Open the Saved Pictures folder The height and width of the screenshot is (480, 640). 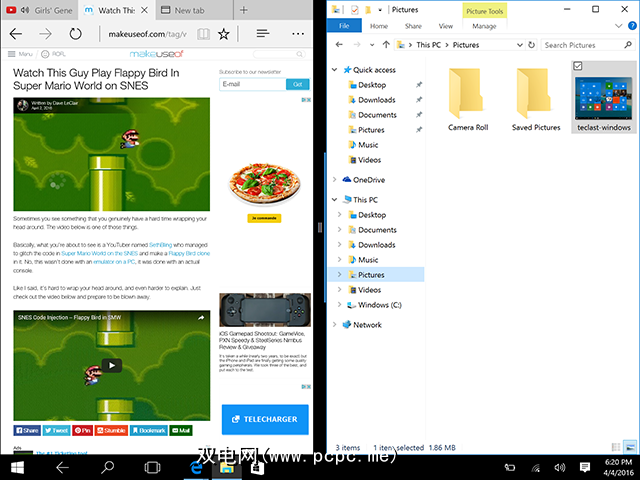click(x=536, y=99)
